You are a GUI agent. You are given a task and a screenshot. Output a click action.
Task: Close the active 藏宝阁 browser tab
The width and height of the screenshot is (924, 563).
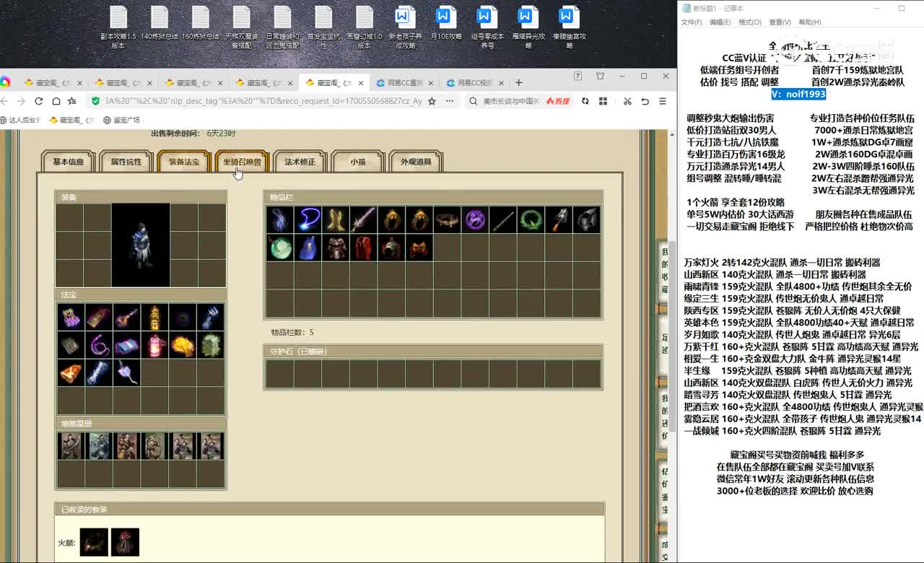tap(360, 83)
